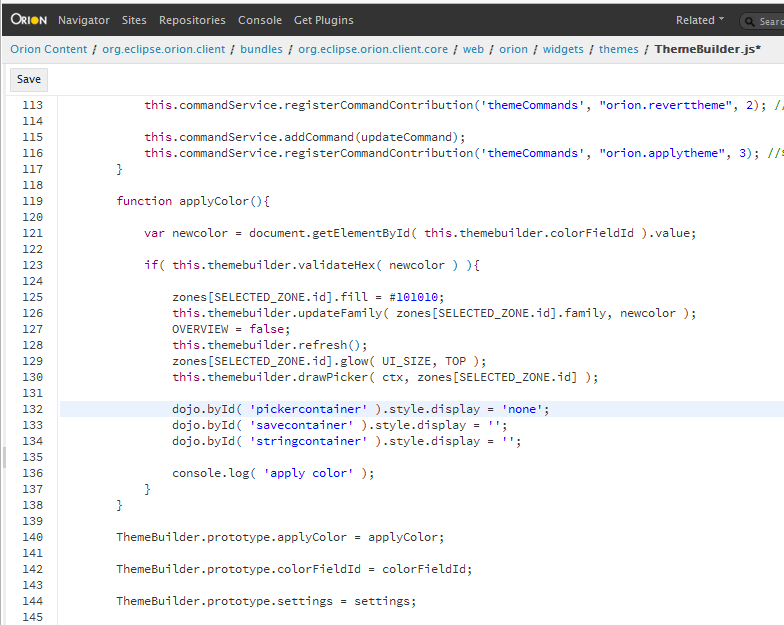Go to the bundles breadcrumb folder
The image size is (784, 625).
(x=261, y=49)
